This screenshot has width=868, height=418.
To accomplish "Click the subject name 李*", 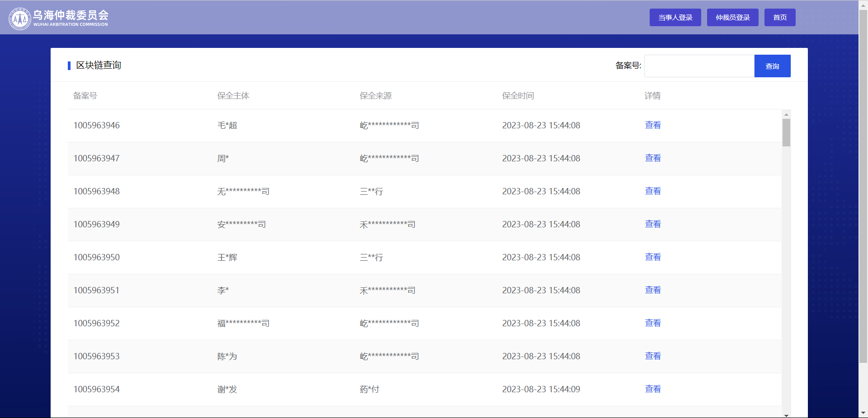I will pyautogui.click(x=223, y=290).
